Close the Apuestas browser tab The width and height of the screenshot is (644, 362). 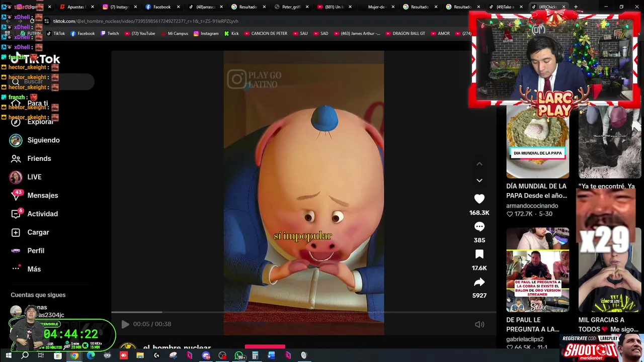tap(93, 7)
